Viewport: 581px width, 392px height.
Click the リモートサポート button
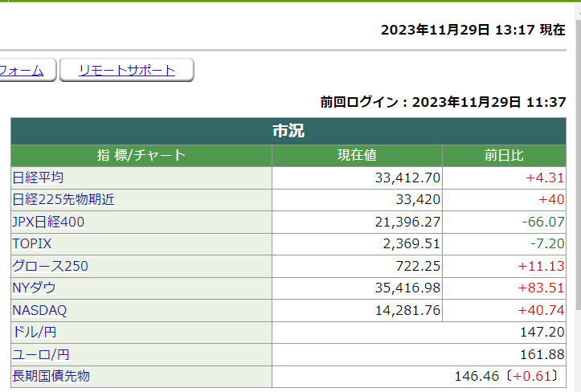(127, 70)
